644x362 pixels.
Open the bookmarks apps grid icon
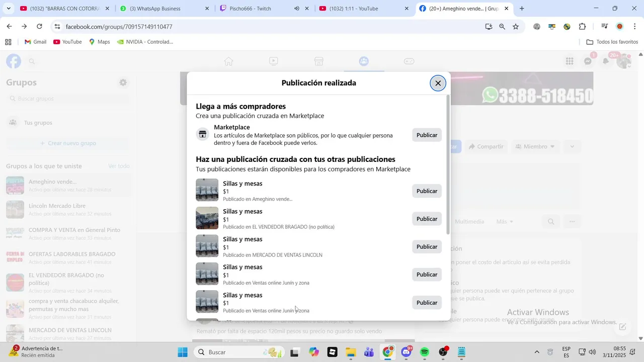coord(8,42)
